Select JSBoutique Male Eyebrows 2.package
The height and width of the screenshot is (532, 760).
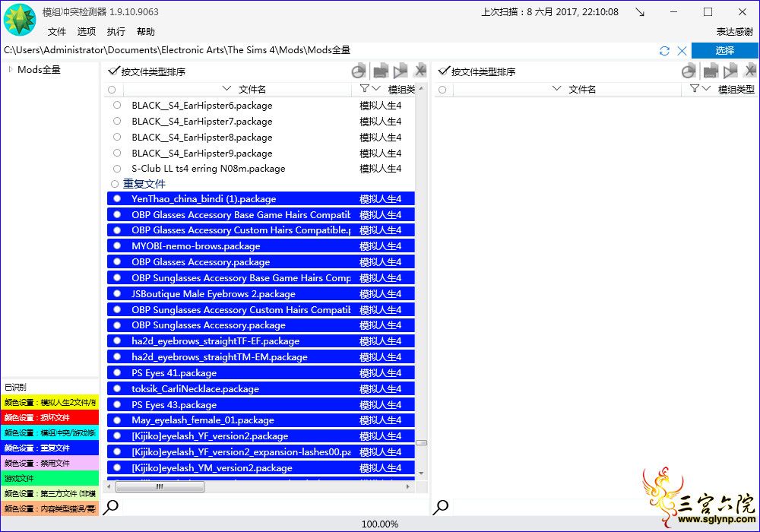click(x=261, y=293)
